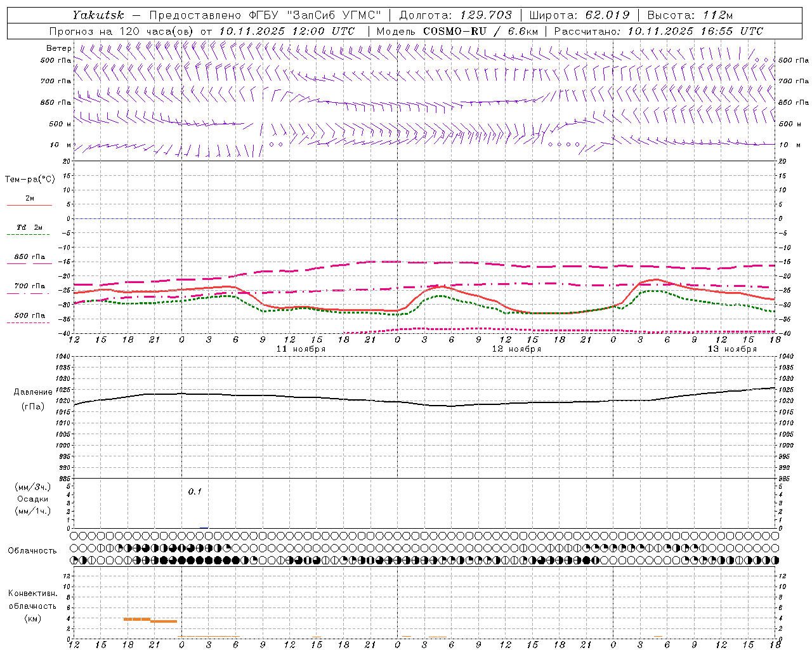
Task: Click the forecast start time 10.11.2025 12:00 UTC
Action: point(287,31)
